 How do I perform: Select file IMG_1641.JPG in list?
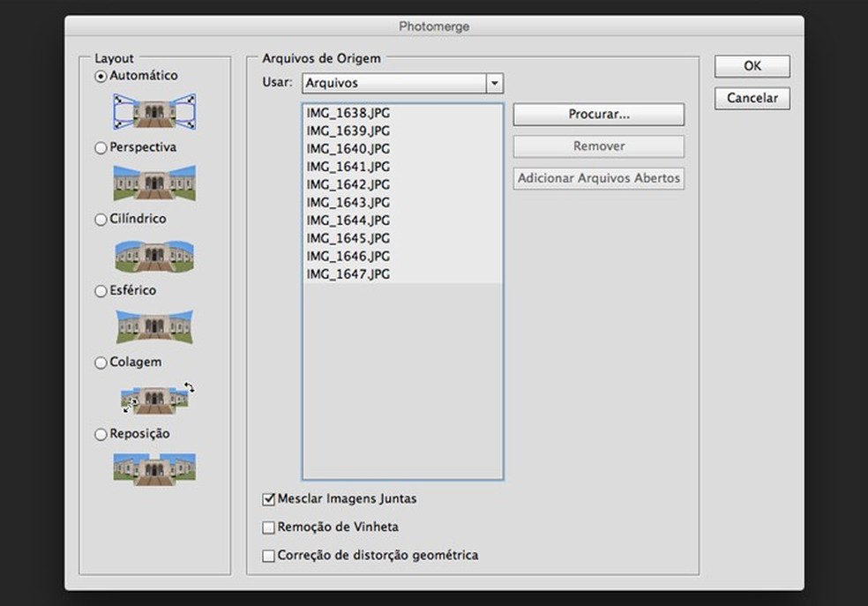click(x=402, y=167)
